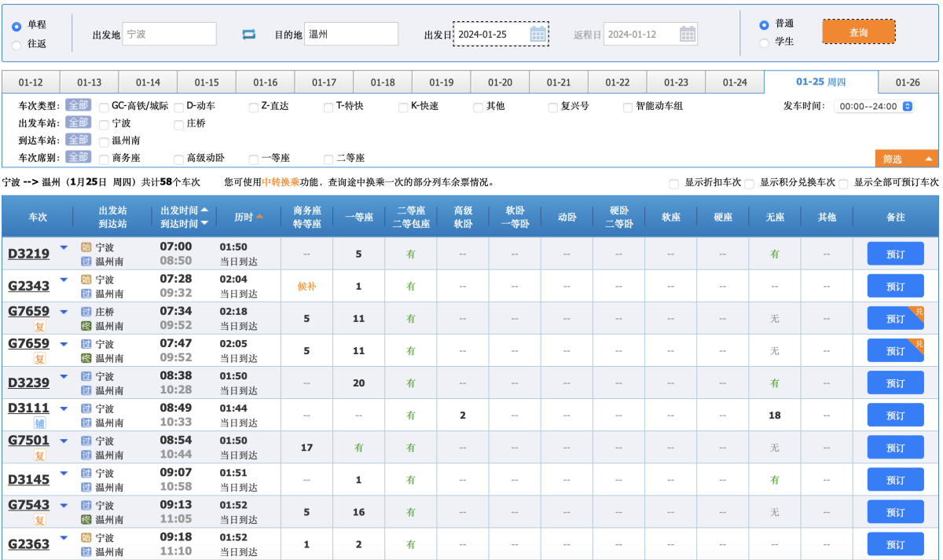943x560 pixels.
Task: Switch to the 01-24 date tab
Action: (x=735, y=82)
